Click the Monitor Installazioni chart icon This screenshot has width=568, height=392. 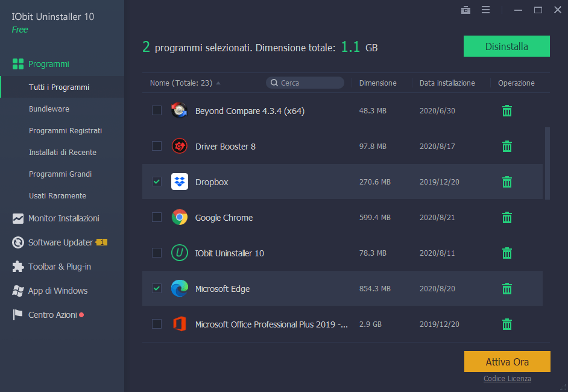click(x=17, y=218)
